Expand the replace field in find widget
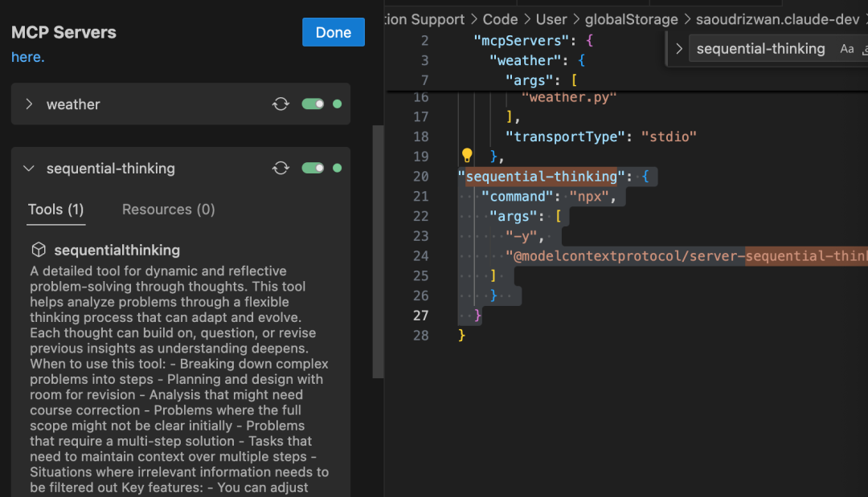The image size is (868, 497). click(679, 49)
